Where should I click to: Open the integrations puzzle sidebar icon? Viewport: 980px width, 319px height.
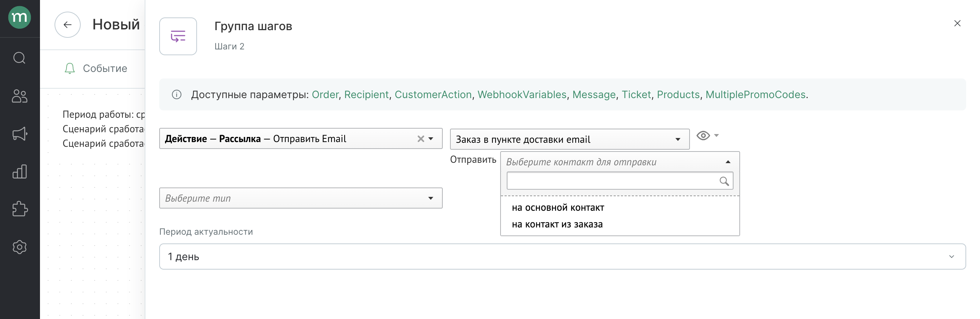(19, 209)
